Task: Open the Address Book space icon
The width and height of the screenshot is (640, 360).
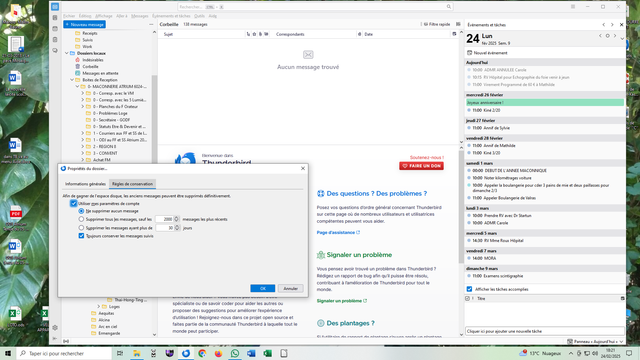Action: [55, 18]
